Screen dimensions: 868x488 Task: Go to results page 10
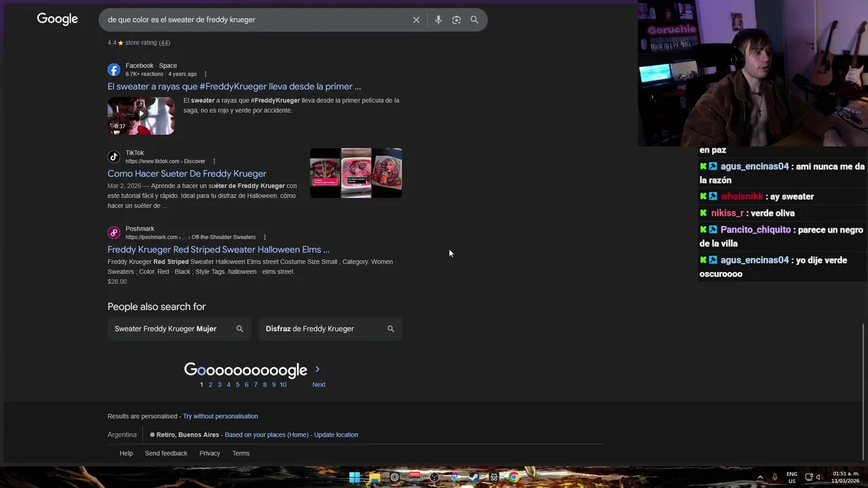[283, 384]
